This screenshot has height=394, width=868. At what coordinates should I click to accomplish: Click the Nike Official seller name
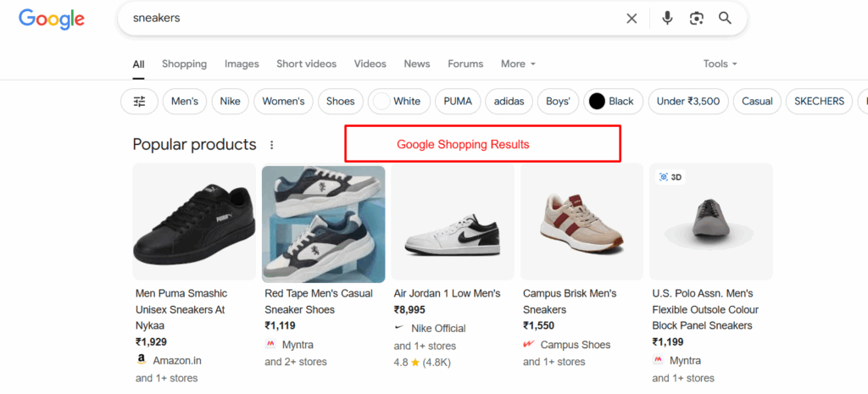tap(438, 329)
